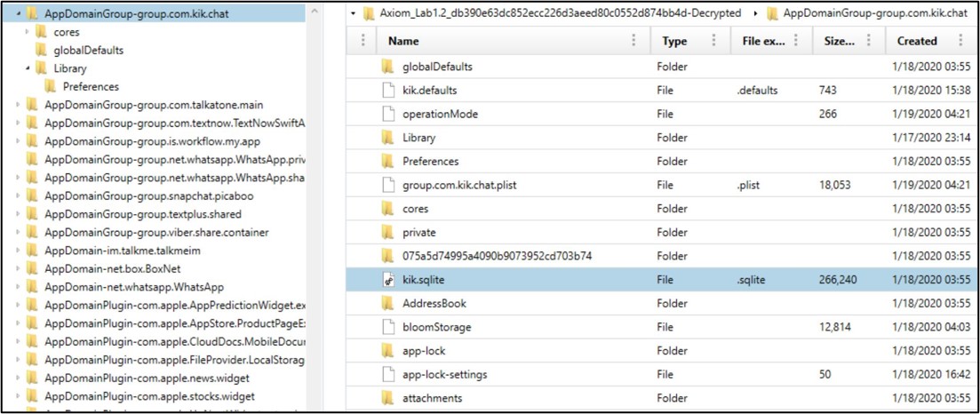Screen dimensions: 980x414
Task: Click the group.com.kik.chat.plist file icon
Action: coord(388,185)
